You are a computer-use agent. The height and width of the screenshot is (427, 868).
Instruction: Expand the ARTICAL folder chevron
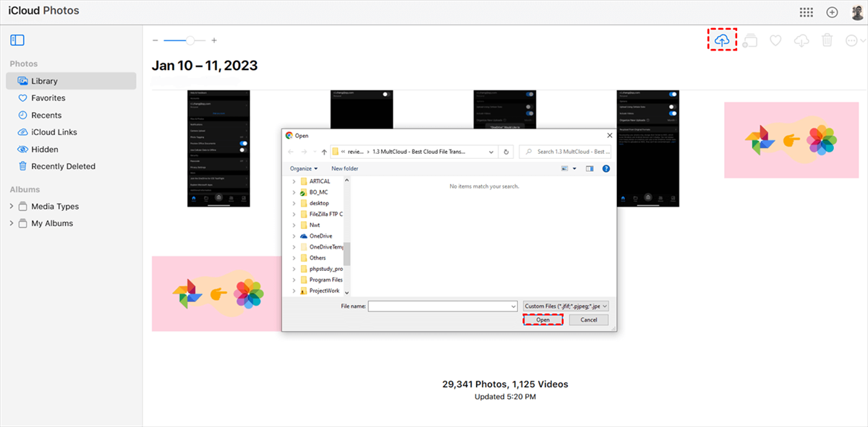(x=294, y=181)
